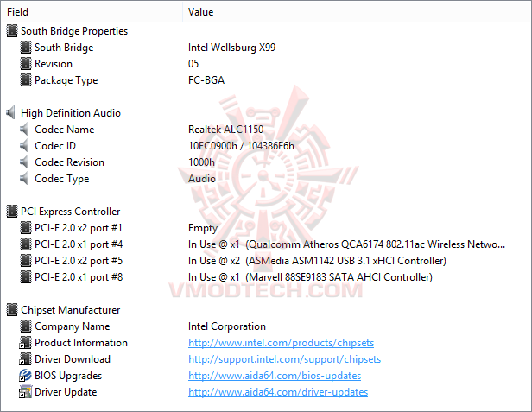Select the Driver Update field label

coord(66,392)
